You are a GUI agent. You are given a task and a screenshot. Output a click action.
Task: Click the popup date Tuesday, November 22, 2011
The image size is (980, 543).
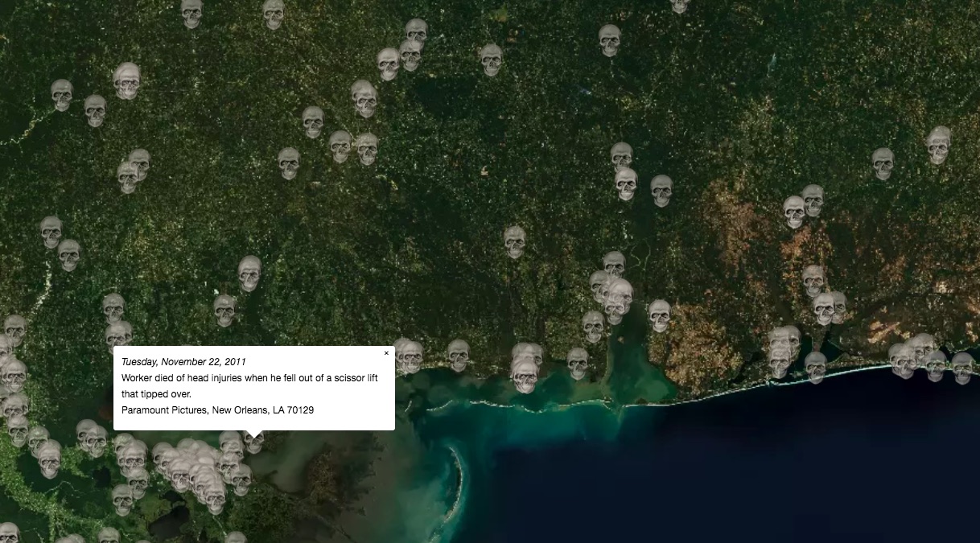coord(183,362)
